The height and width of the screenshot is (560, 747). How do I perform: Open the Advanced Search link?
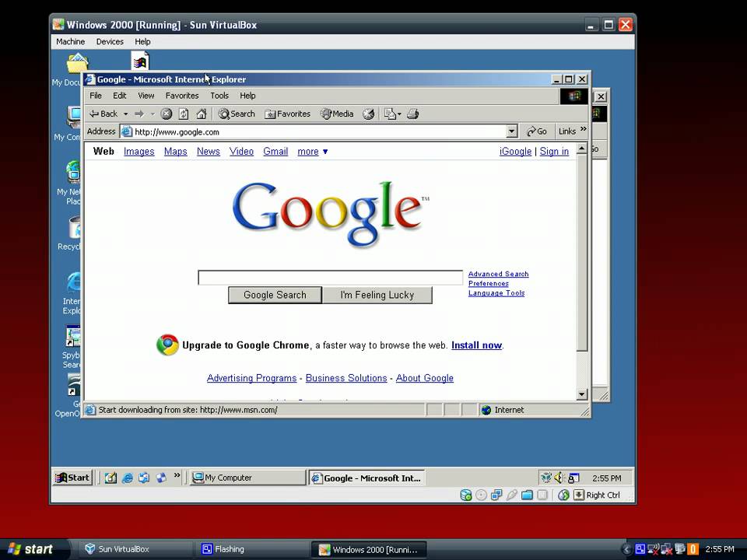(x=498, y=274)
